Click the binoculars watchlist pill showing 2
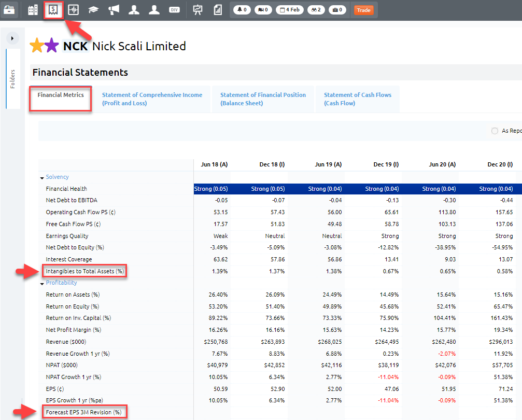522x420 pixels. click(316, 10)
